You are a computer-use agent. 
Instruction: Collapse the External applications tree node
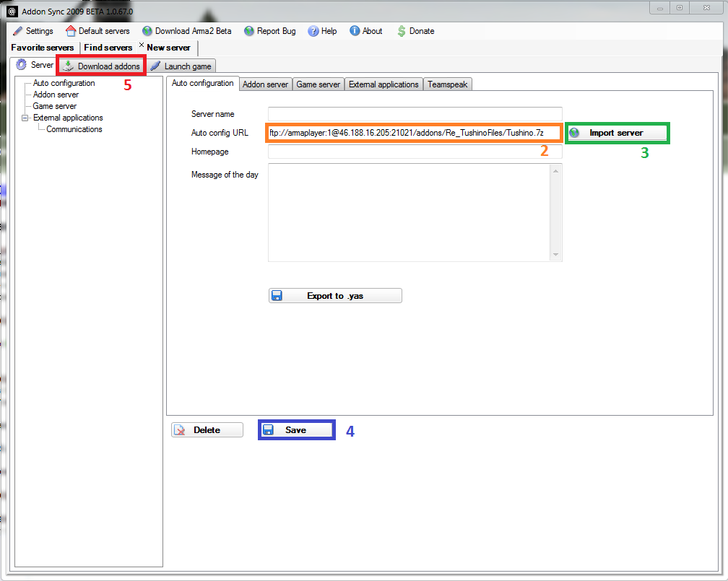(x=25, y=118)
